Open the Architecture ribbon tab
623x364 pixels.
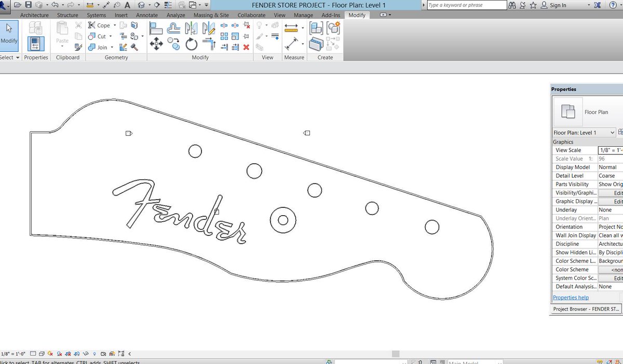(x=34, y=15)
